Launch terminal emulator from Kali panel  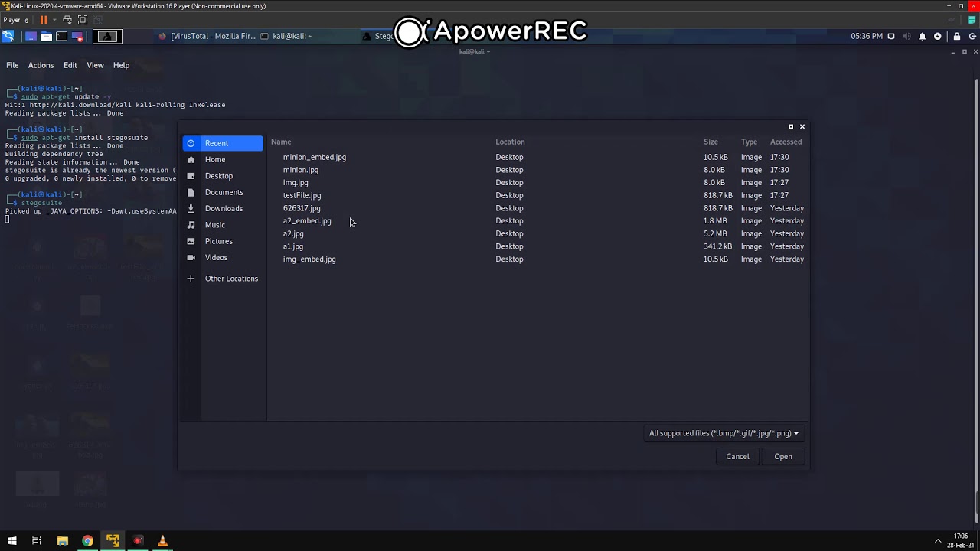[61, 36]
